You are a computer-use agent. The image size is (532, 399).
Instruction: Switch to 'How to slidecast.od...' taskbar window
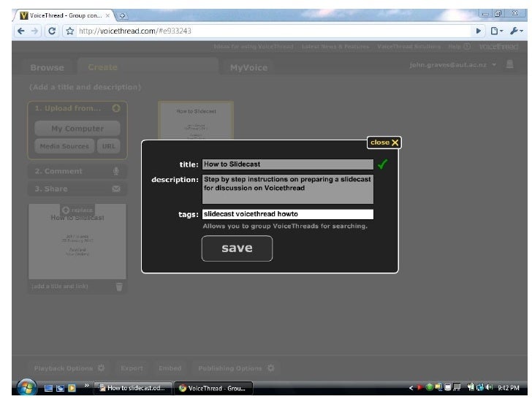pos(132,388)
